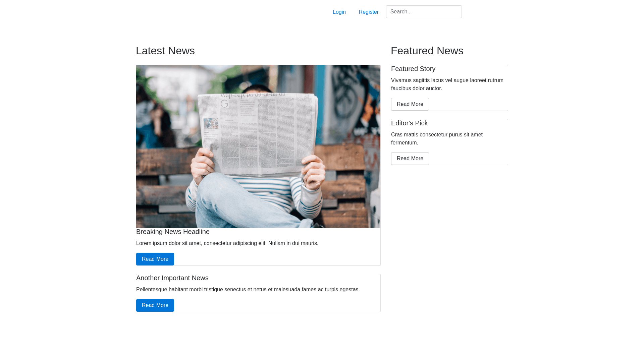
Task: Read More under Breaking News Headline
Action: 155,259
